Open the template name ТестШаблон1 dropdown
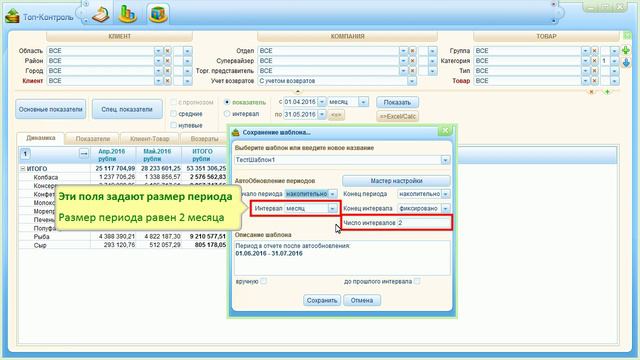Screen dimensions: 640x360 click(x=445, y=160)
